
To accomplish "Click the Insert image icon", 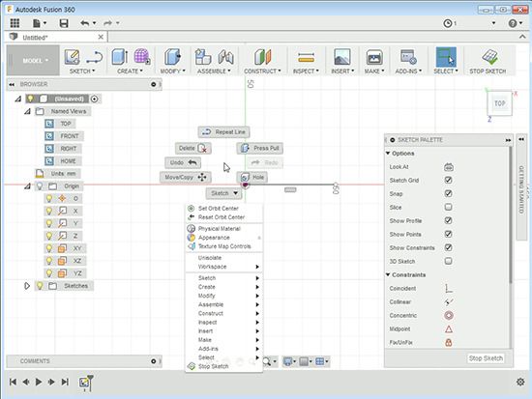I will pyautogui.click(x=342, y=57).
